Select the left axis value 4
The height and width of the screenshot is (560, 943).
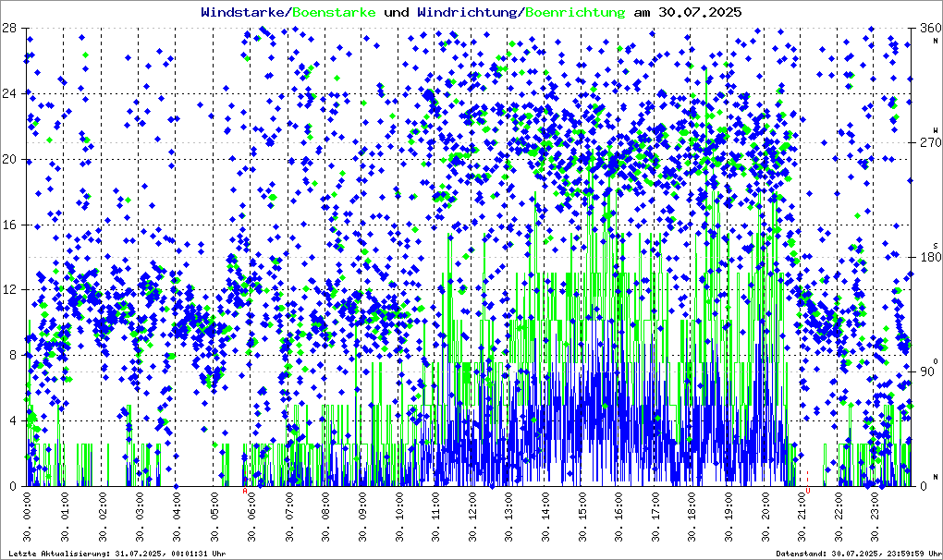pyautogui.click(x=12, y=421)
